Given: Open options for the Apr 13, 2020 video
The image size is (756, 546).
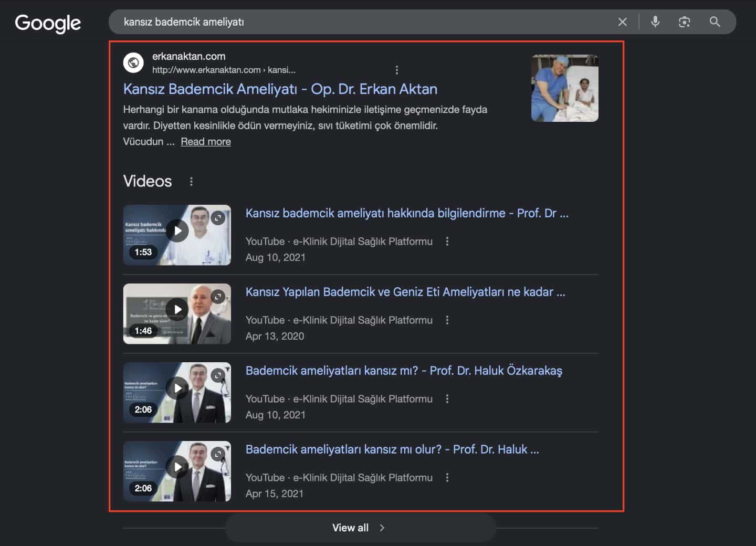Looking at the screenshot, I should (x=447, y=320).
